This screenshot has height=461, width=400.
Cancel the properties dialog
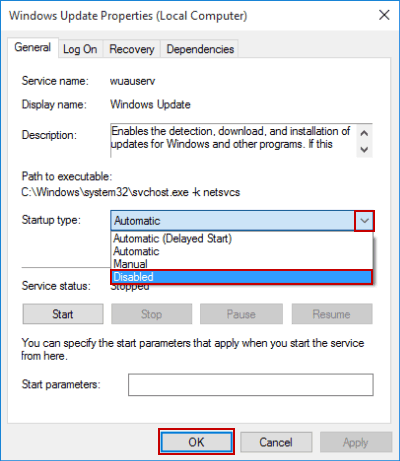[276, 442]
